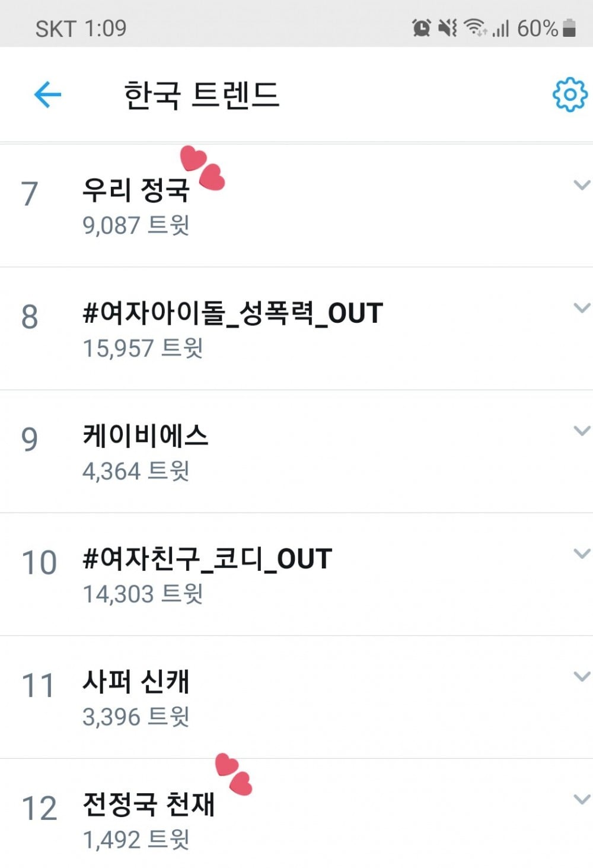
Task: Tap the alarm clock status icon
Action: click(421, 28)
